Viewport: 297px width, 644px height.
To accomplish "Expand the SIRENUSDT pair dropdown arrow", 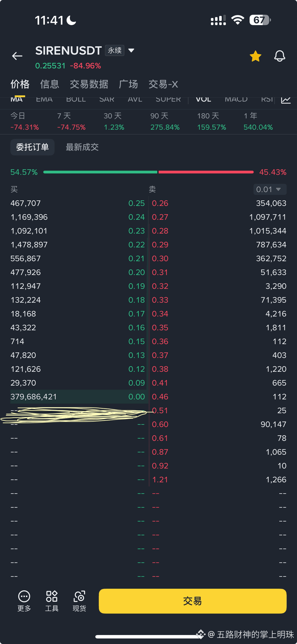I will [131, 51].
